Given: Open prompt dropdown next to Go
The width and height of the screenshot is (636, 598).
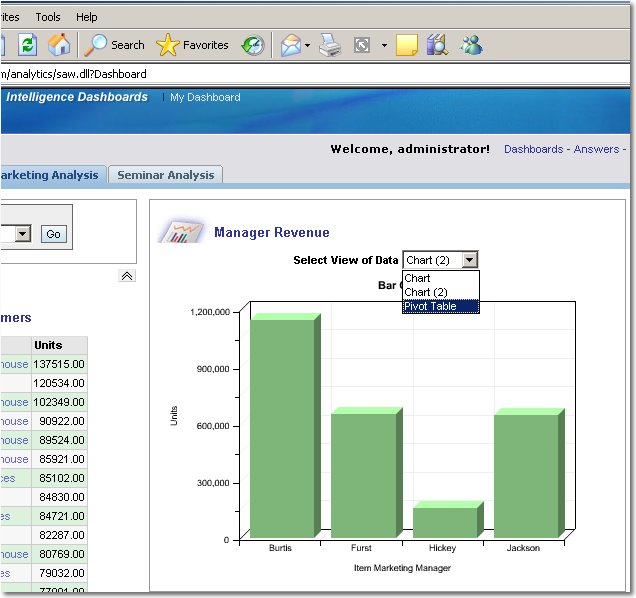Looking at the screenshot, I should (23, 234).
